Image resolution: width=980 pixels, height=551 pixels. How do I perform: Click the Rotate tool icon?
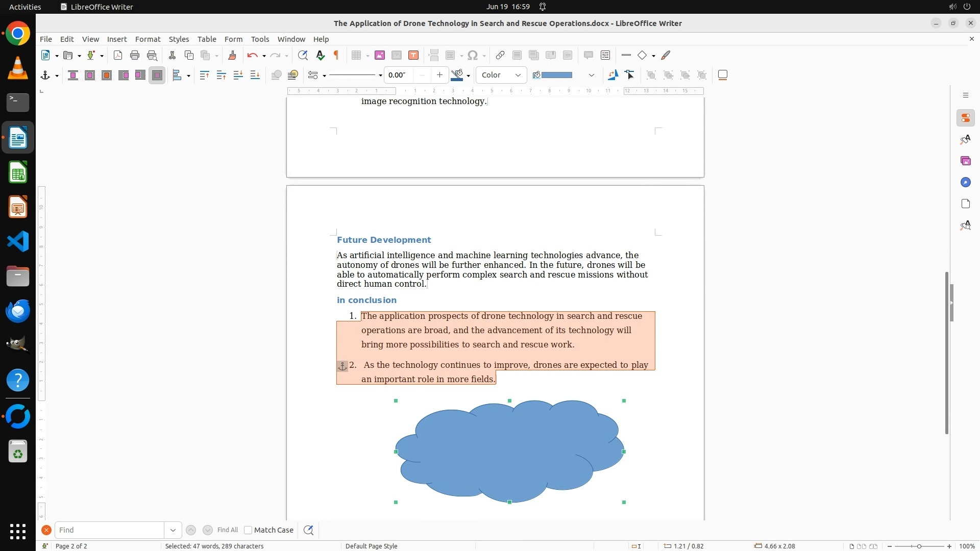tap(612, 76)
